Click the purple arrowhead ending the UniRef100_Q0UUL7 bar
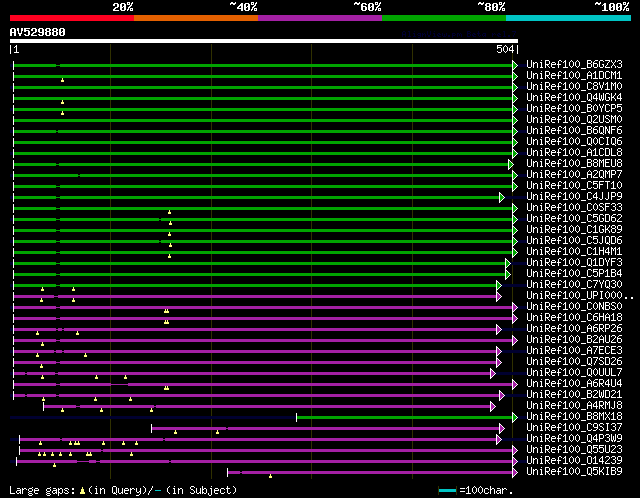The width and height of the screenshot is (640, 498). point(493,373)
